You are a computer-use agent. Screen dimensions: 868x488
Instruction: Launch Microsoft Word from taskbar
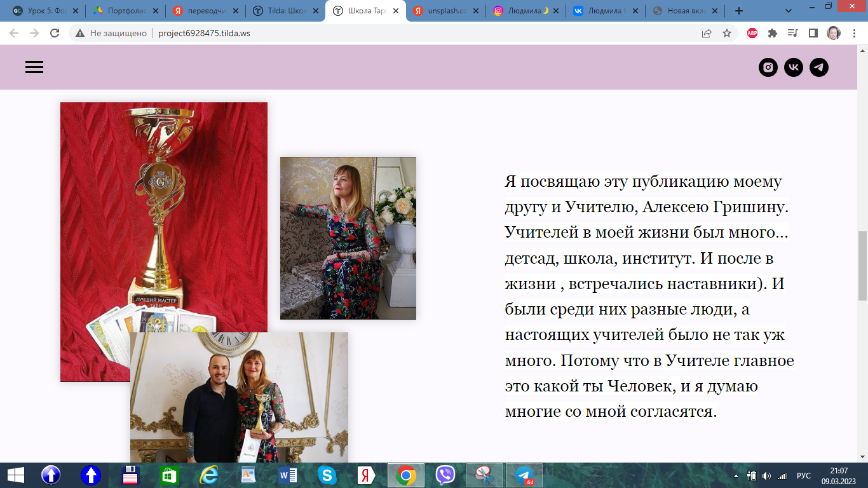(287, 475)
